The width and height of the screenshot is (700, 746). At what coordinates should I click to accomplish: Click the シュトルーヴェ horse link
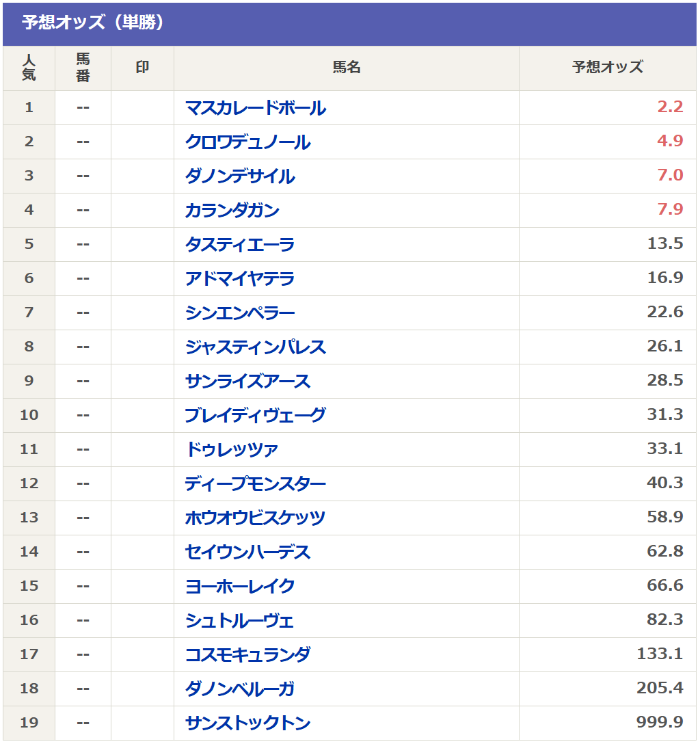[x=239, y=621]
